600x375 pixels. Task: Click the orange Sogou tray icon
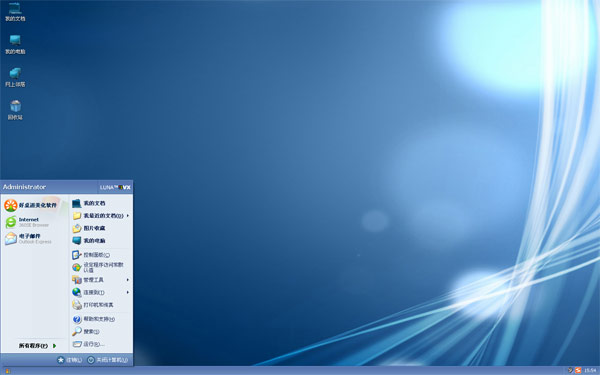click(578, 370)
